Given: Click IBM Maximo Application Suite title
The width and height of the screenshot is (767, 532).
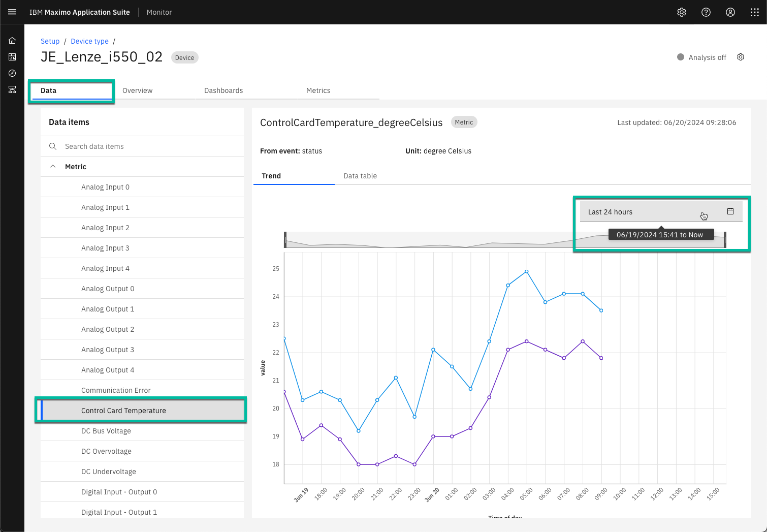Looking at the screenshot, I should coord(80,12).
